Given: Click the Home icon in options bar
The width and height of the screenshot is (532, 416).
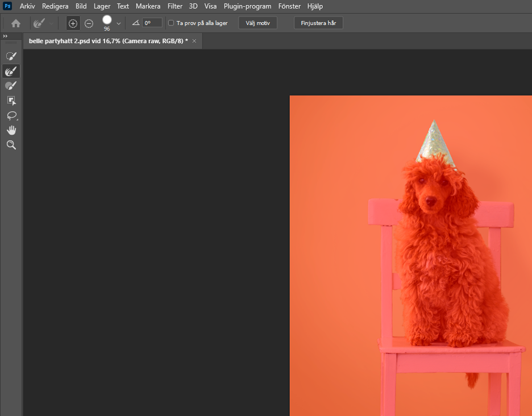Looking at the screenshot, I should click(16, 23).
